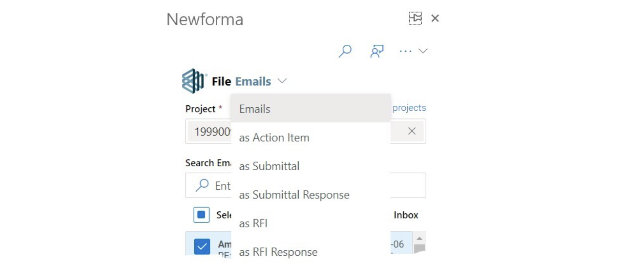Open the three-dots more options menu
Screen dimensions: 644x270
[405, 51]
